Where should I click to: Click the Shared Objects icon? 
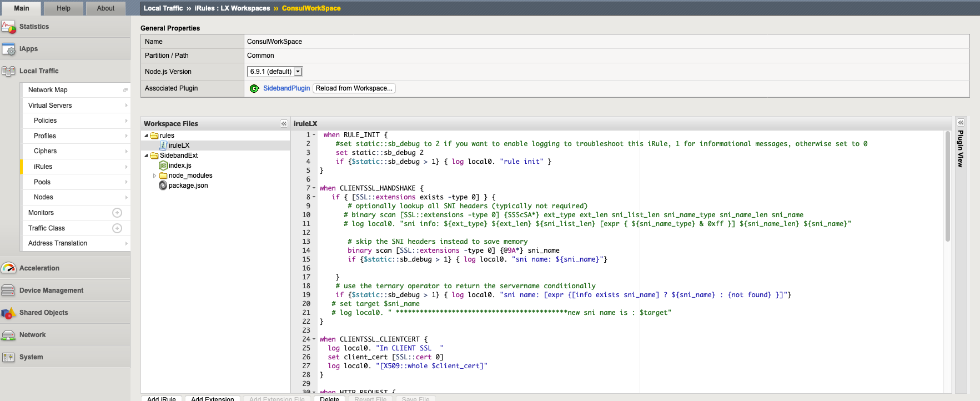8,313
